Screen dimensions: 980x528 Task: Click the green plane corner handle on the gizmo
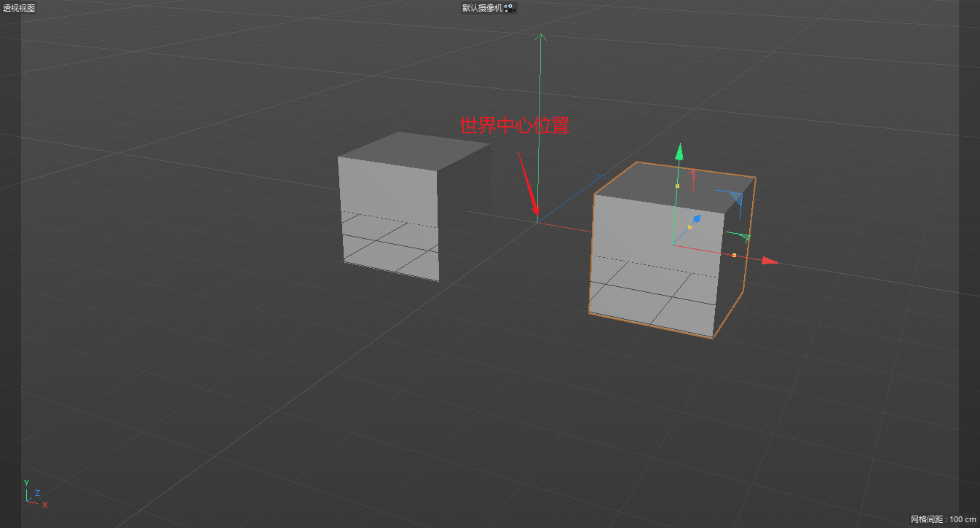point(742,236)
